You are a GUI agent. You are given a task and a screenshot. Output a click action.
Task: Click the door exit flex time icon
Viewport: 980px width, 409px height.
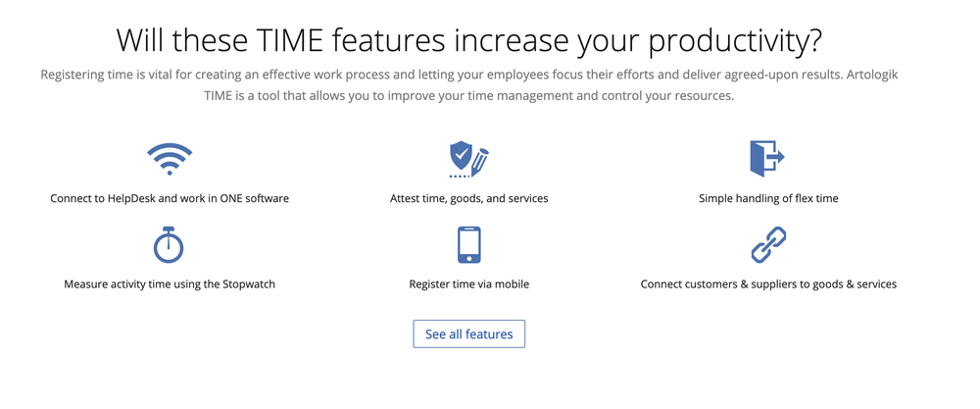tap(767, 158)
